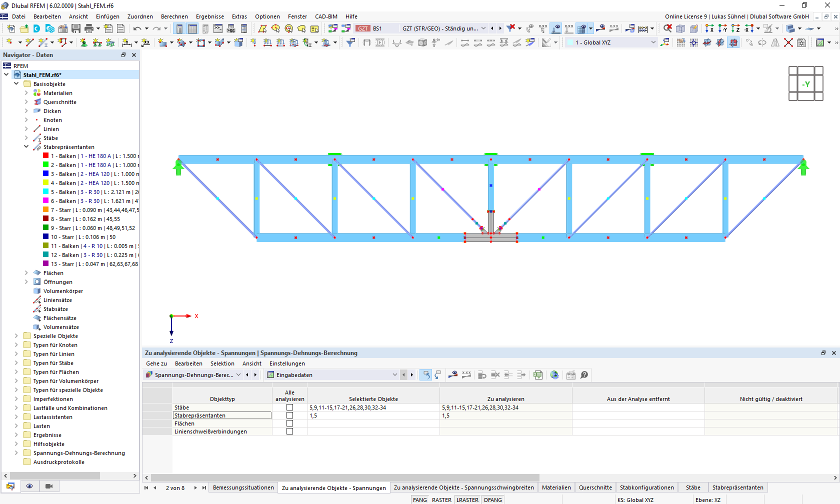Open the Berechnen menu
This screenshot has height=504, width=840.
point(174,16)
